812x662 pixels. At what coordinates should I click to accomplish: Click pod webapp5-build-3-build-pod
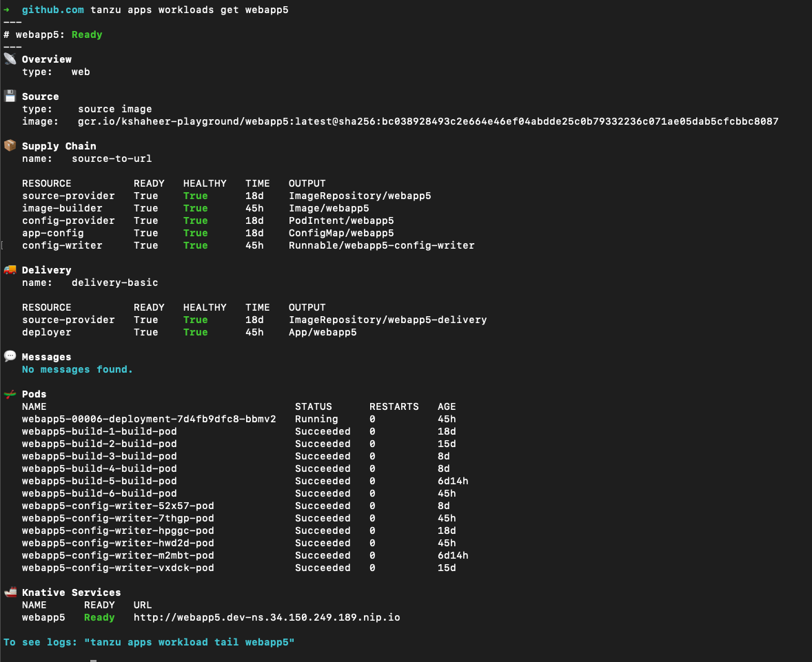pyautogui.click(x=99, y=457)
